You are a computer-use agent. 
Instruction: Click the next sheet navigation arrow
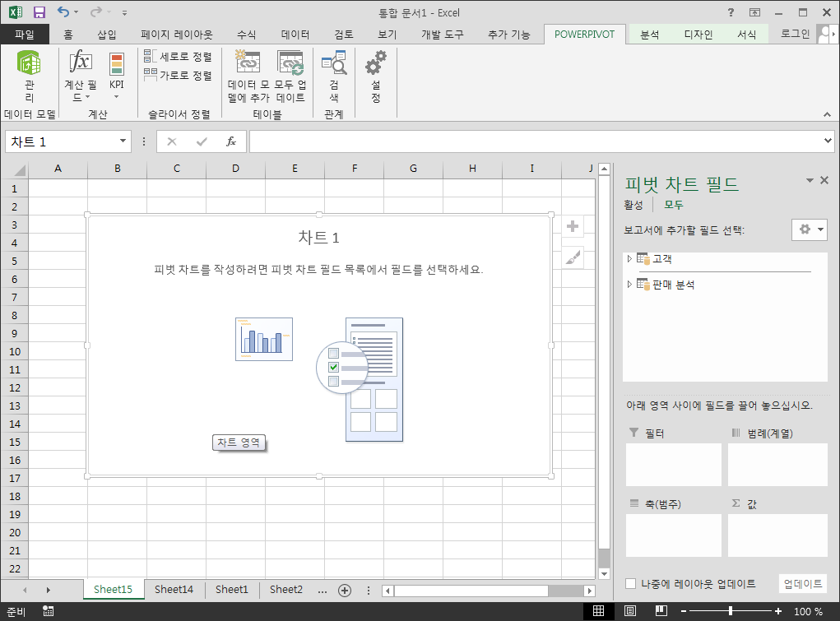coord(49,590)
